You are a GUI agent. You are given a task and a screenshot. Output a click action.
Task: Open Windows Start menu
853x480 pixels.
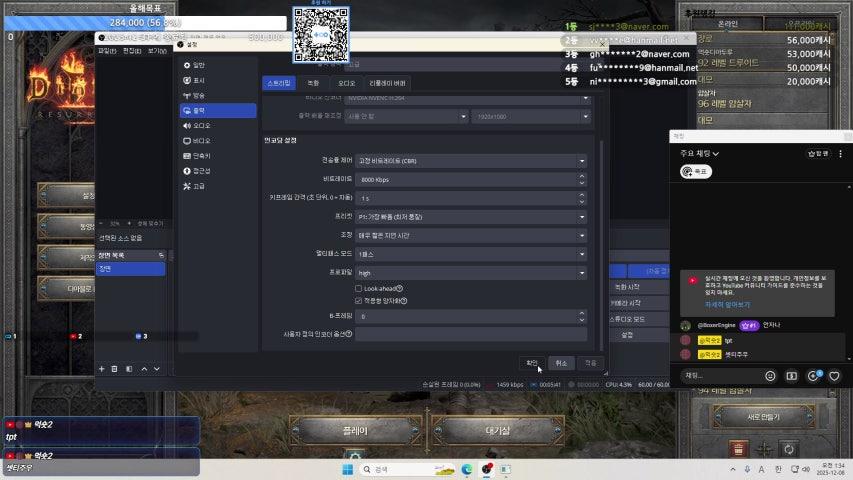pos(348,469)
